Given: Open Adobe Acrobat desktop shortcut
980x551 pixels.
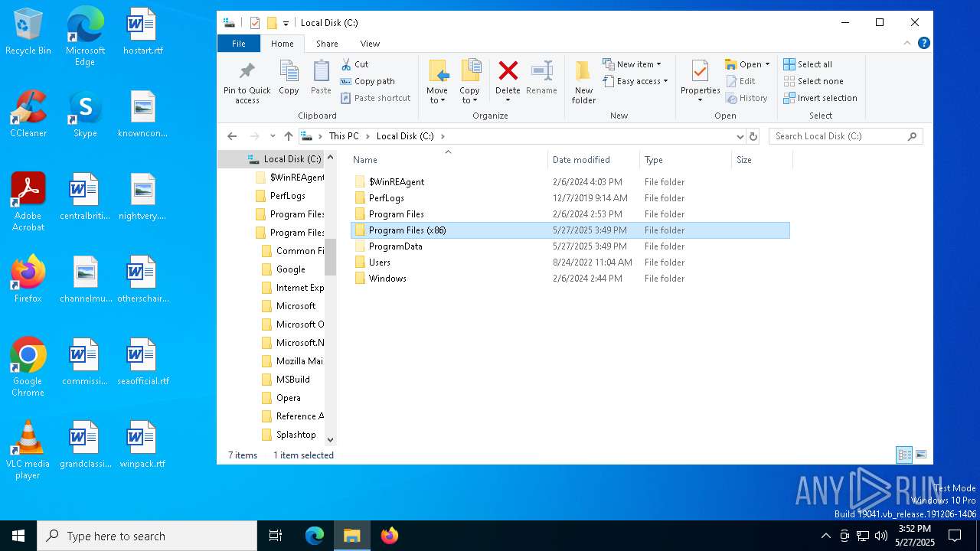Looking at the screenshot, I should (x=28, y=202).
